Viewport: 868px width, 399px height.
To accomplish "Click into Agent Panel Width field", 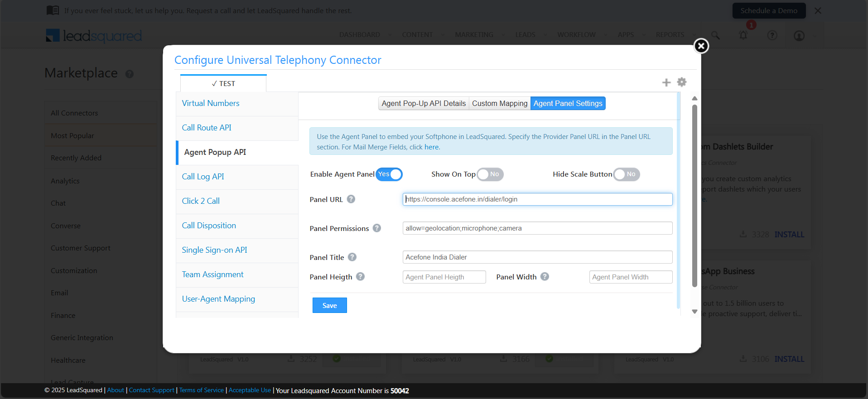I will click(631, 277).
